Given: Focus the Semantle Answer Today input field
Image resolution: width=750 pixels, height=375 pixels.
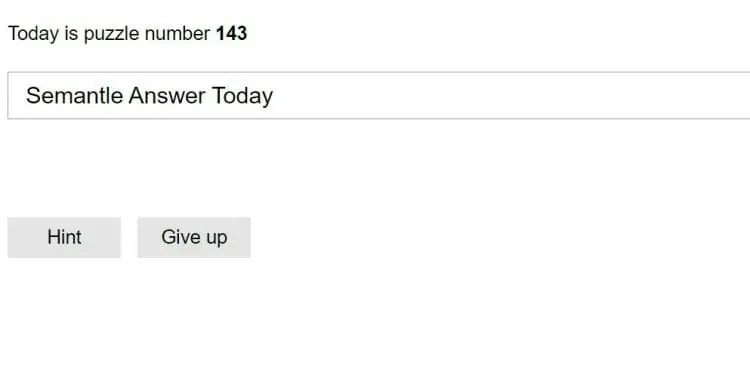Looking at the screenshot, I should [379, 95].
